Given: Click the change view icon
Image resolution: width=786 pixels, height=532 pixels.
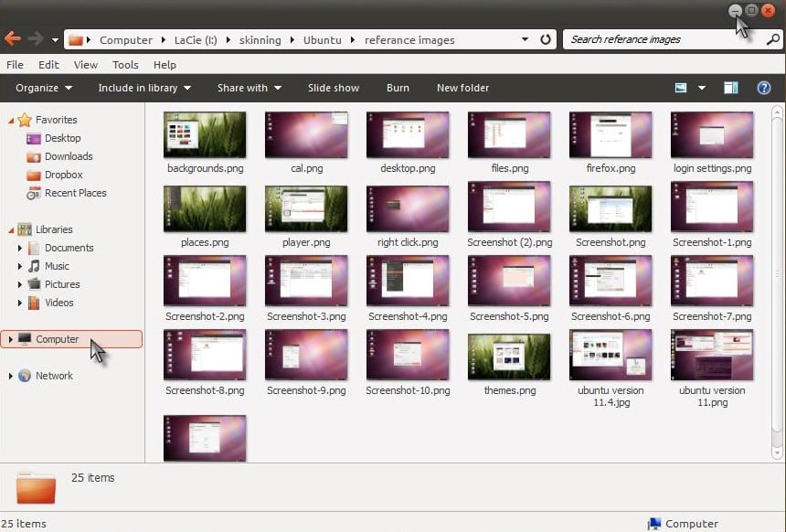Looking at the screenshot, I should (681, 88).
